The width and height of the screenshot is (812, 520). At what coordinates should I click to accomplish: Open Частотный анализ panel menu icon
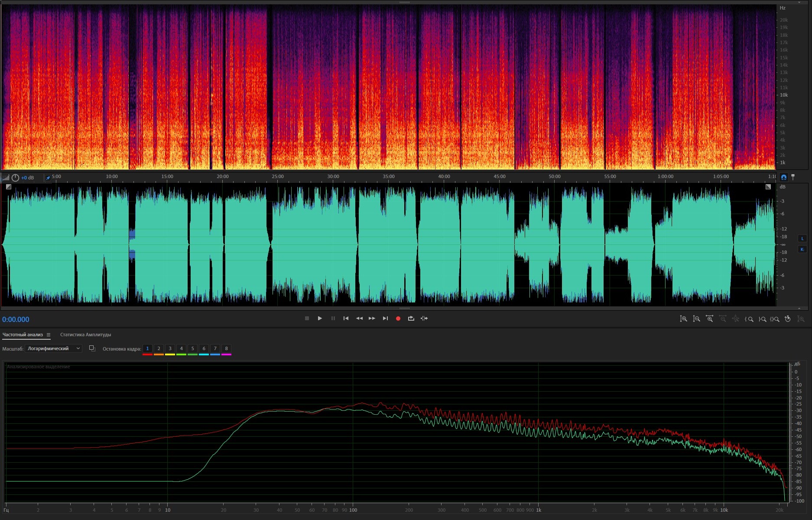[49, 335]
